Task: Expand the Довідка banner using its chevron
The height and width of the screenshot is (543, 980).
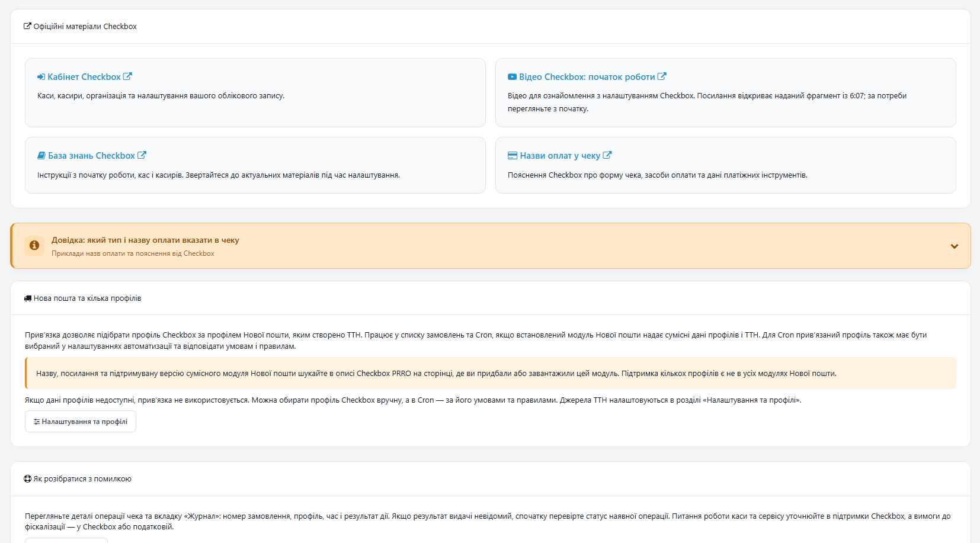Action: [955, 246]
